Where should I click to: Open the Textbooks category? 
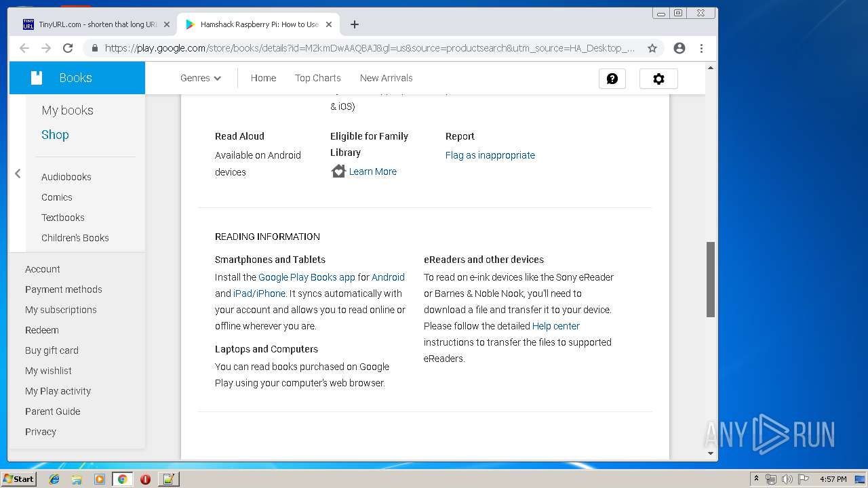tap(63, 218)
